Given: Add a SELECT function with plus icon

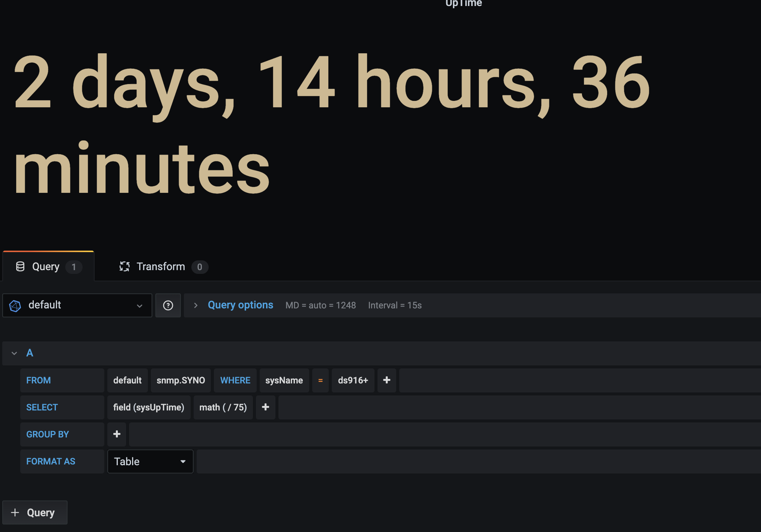Looking at the screenshot, I should pyautogui.click(x=266, y=407).
